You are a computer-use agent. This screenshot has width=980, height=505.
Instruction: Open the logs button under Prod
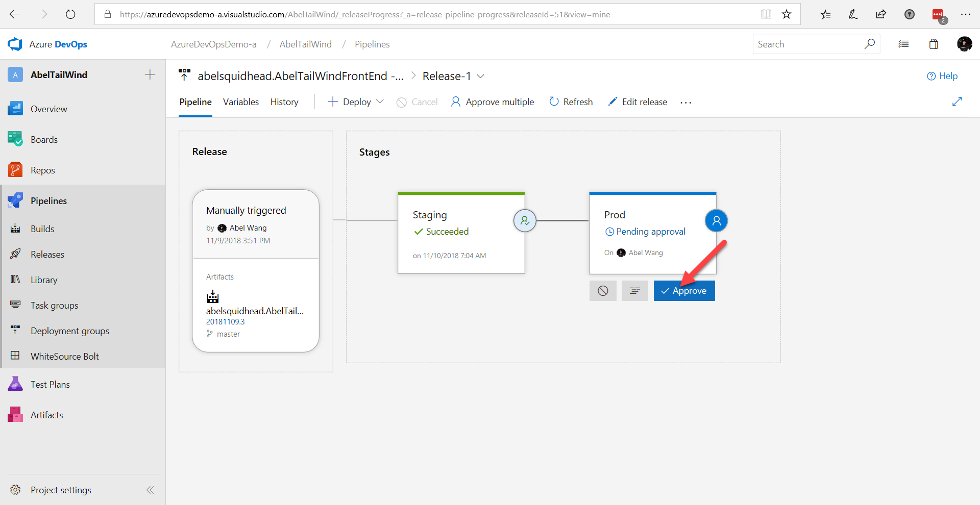[x=635, y=291]
